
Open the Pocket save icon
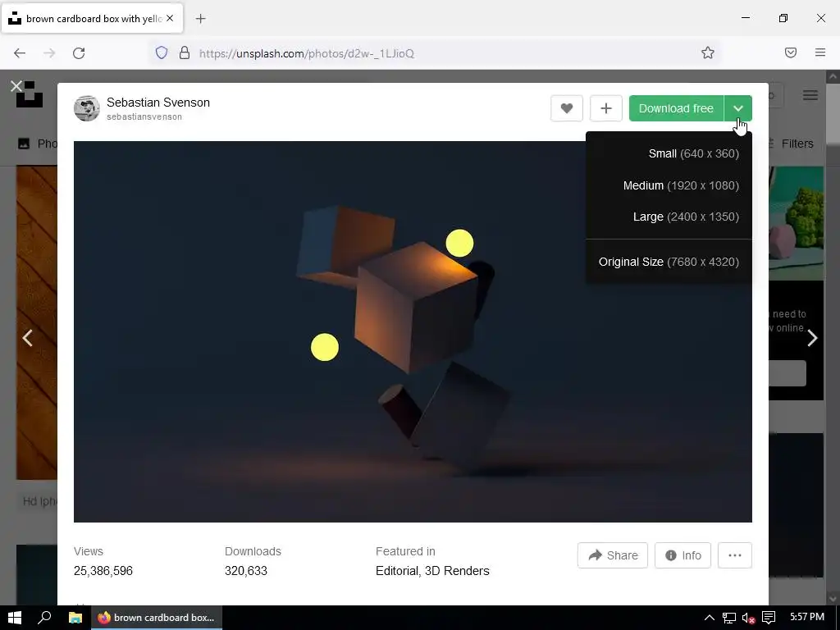791,52
